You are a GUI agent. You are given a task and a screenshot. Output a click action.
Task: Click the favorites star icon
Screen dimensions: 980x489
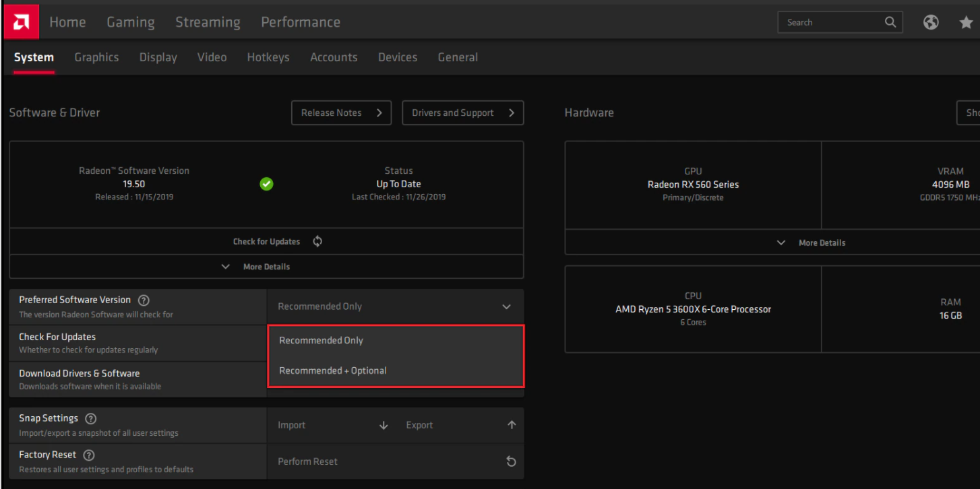point(966,22)
